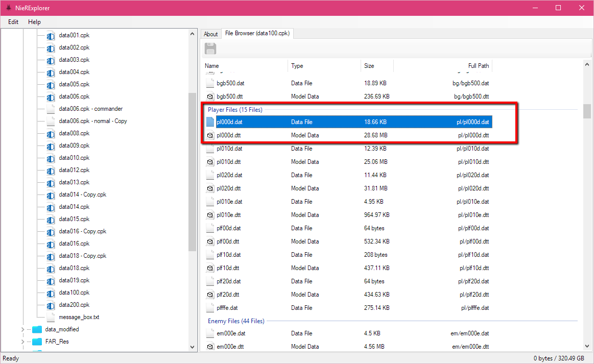The height and width of the screenshot is (364, 594).
Task: Click the archive icon next to data200.cpk
Action: (x=51, y=305)
